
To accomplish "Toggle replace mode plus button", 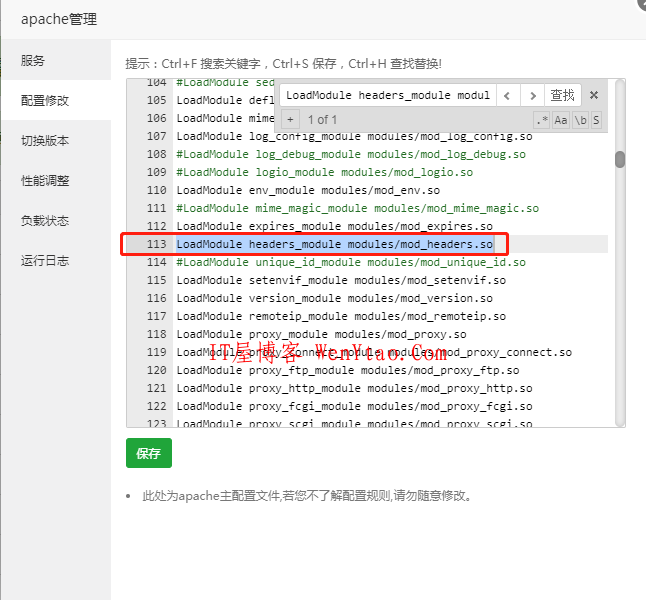I will coord(290,120).
